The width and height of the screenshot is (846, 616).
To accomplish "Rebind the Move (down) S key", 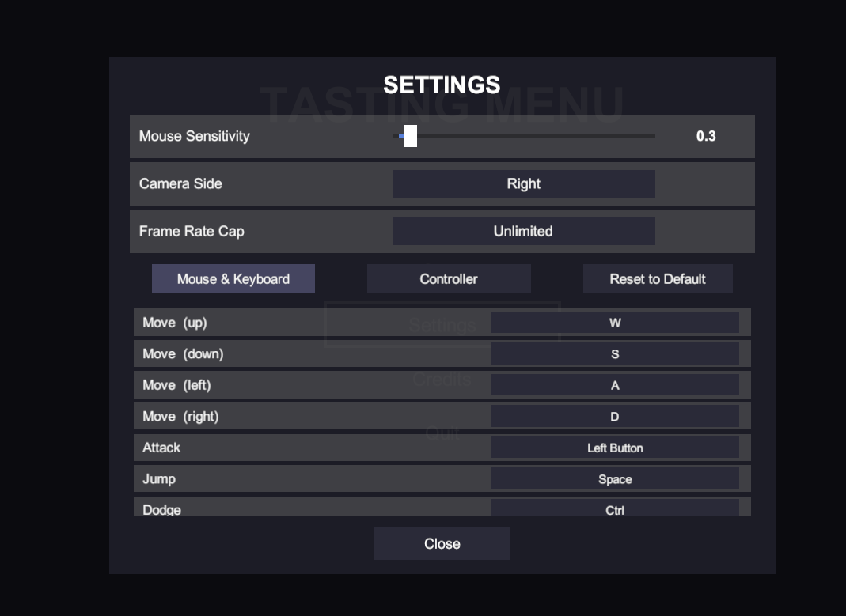I will [615, 354].
